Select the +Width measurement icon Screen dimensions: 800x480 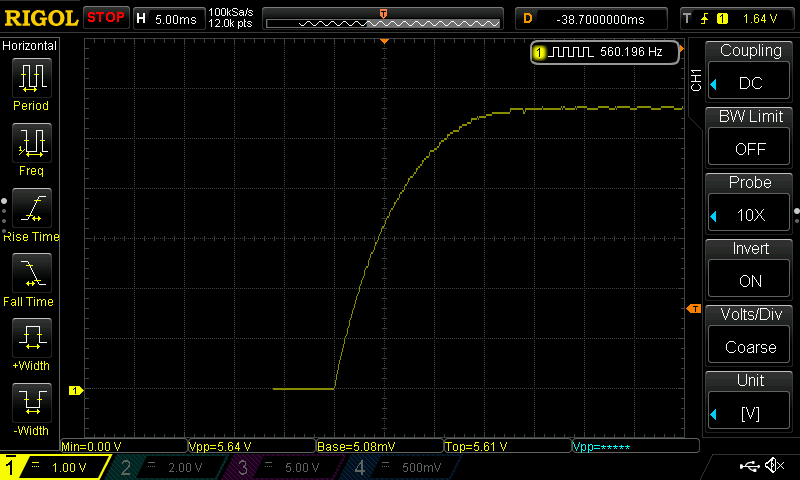pyautogui.click(x=31, y=338)
